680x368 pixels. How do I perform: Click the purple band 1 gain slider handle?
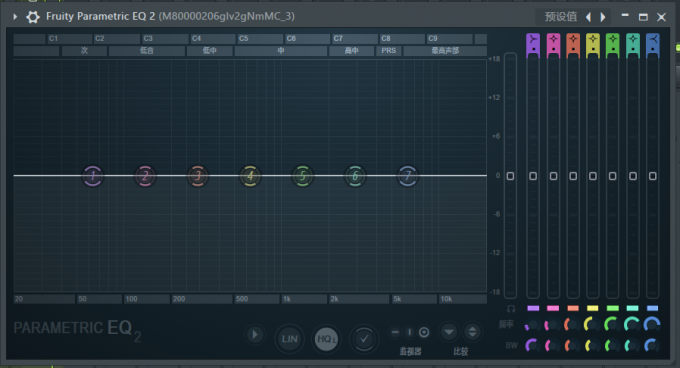pos(533,176)
